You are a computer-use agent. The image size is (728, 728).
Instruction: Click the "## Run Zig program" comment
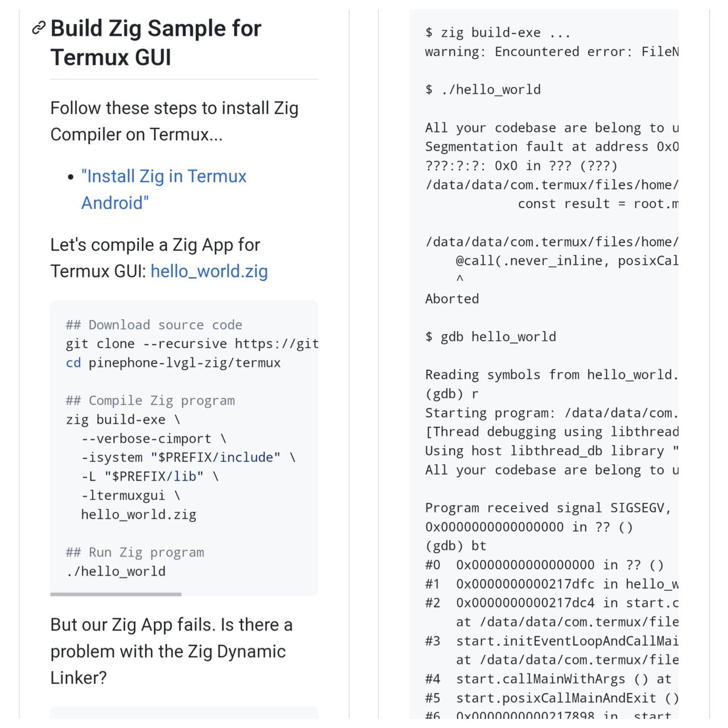(135, 552)
